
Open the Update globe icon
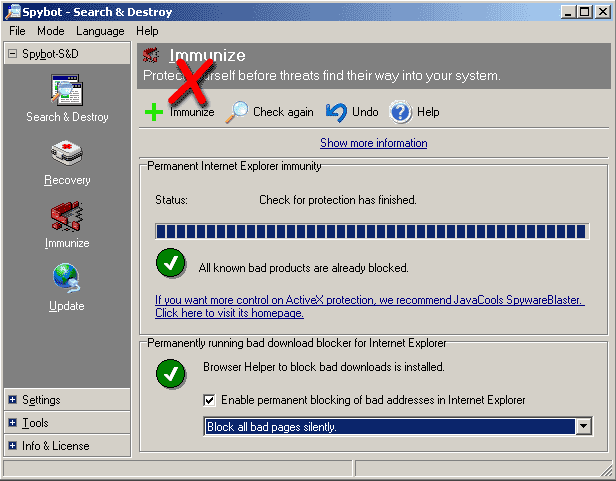[x=67, y=279]
